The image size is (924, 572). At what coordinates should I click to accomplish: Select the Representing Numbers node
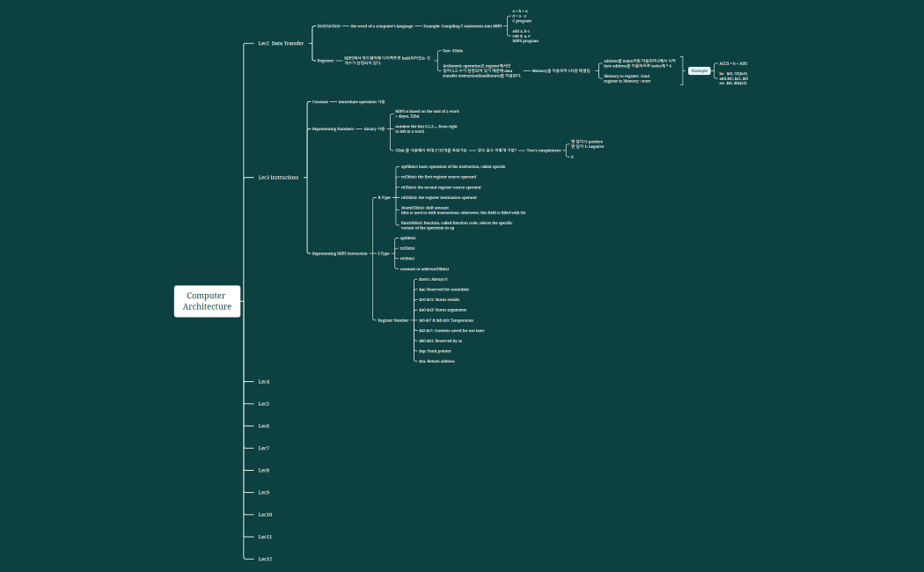pos(333,128)
